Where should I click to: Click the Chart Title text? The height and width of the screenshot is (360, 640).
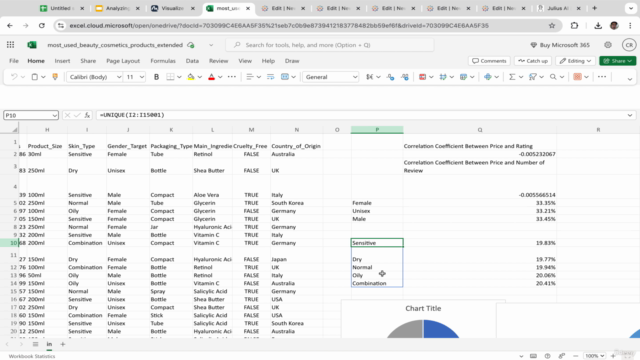click(423, 309)
